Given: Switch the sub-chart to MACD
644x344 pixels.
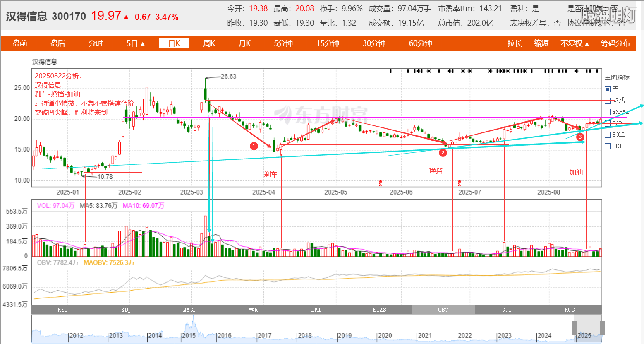Looking at the screenshot, I should click(189, 310).
